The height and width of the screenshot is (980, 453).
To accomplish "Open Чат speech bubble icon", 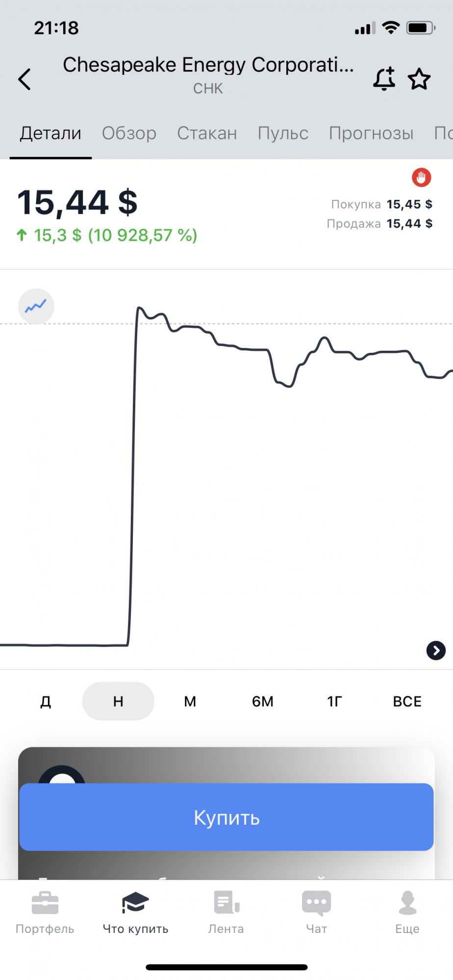I will [316, 912].
